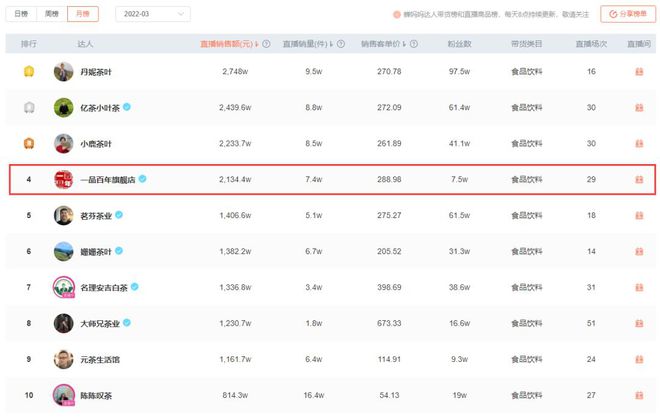Open 茗芬茶业 avatar thumbnail

coord(64,215)
